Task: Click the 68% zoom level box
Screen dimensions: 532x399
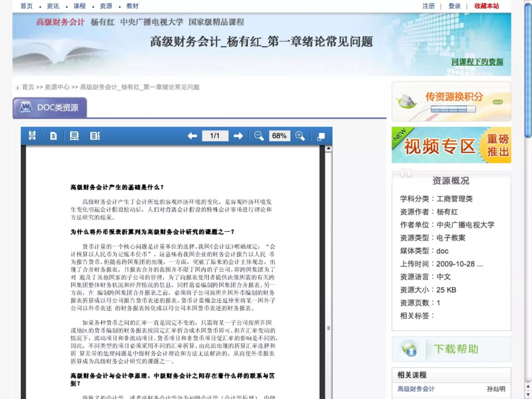Action: pyautogui.click(x=279, y=136)
